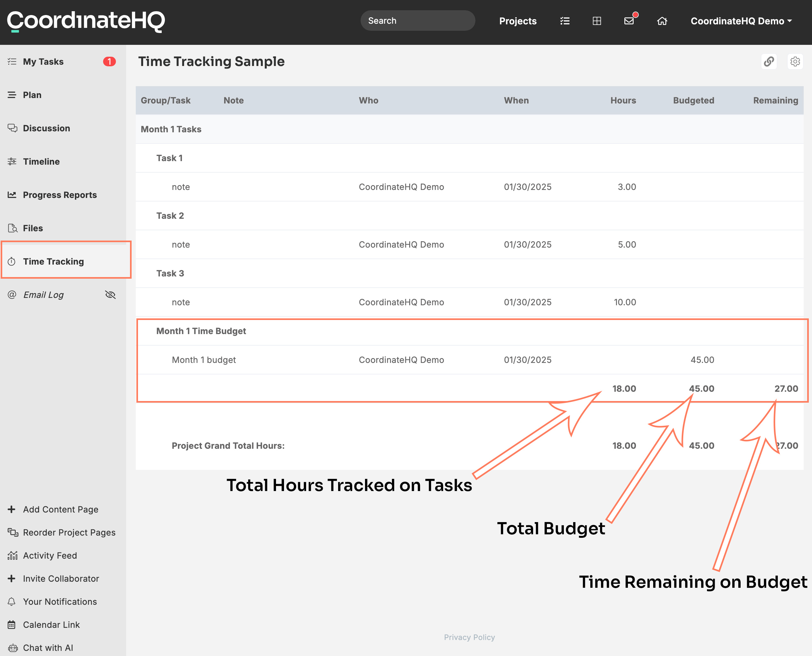Click the Remaining column header
The height and width of the screenshot is (656, 812).
tap(775, 100)
